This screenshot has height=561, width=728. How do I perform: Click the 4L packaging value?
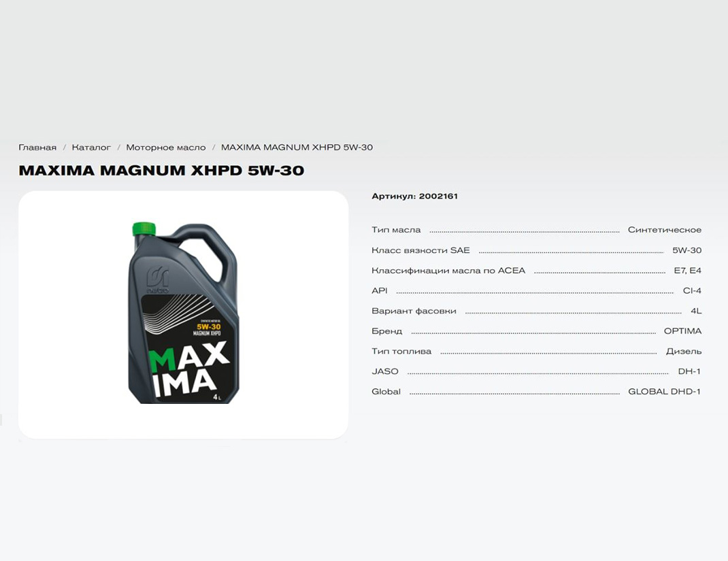696,311
